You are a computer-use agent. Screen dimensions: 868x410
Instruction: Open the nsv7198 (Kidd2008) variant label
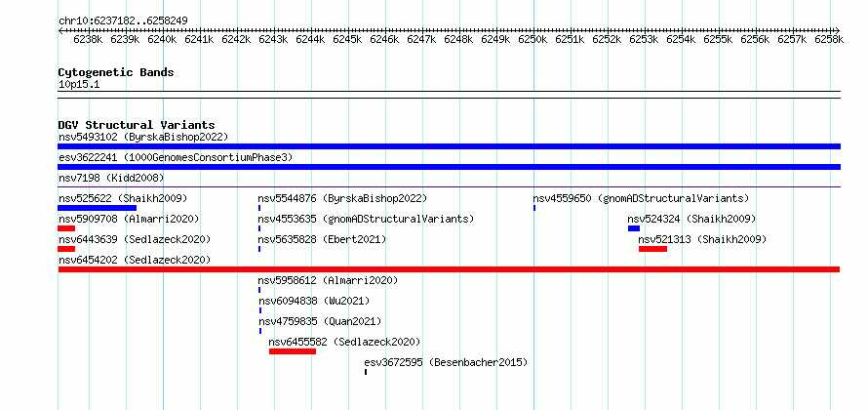(x=111, y=178)
